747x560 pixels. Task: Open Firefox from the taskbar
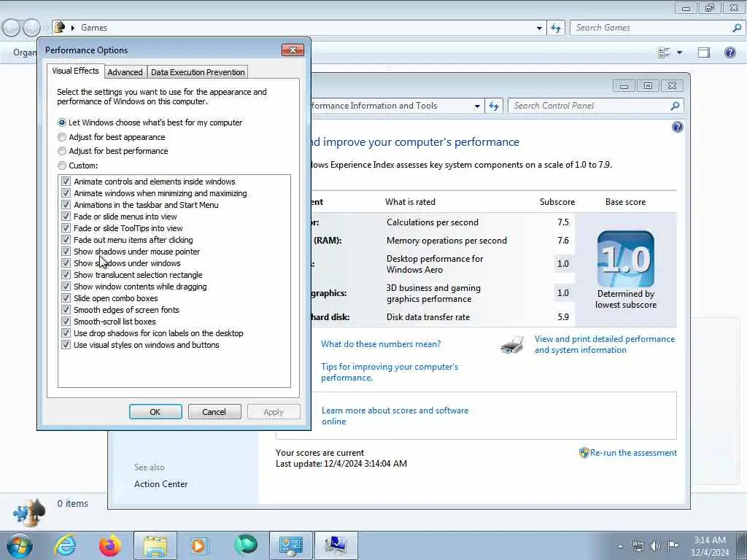(110, 545)
